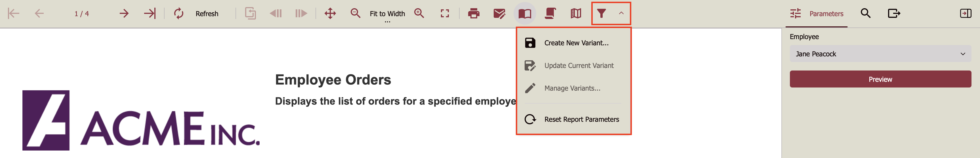Open the Employee dropdown showing Jane Peacock

point(880,54)
